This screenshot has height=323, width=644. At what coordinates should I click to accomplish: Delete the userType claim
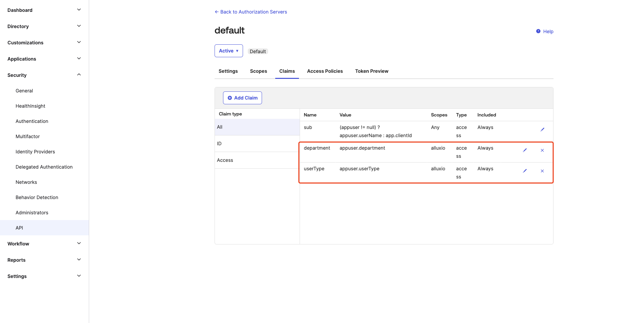[x=542, y=171]
